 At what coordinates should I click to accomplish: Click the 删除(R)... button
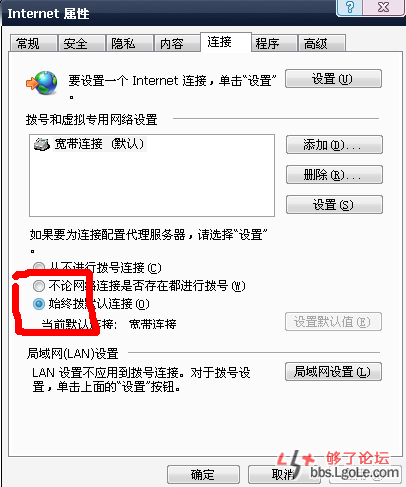pyautogui.click(x=334, y=174)
